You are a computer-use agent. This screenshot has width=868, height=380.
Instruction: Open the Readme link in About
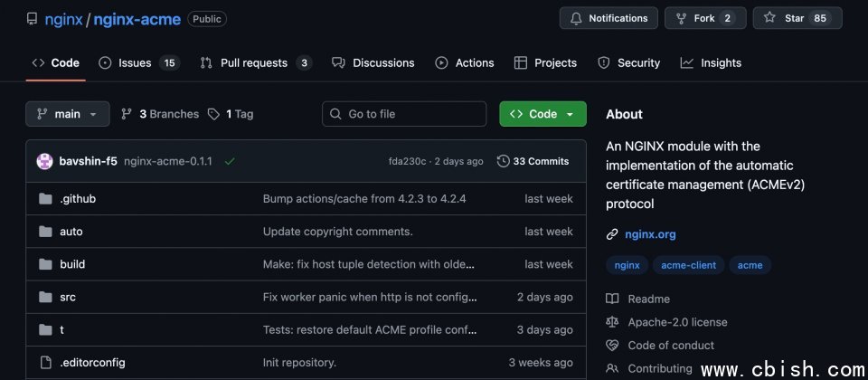coord(649,299)
